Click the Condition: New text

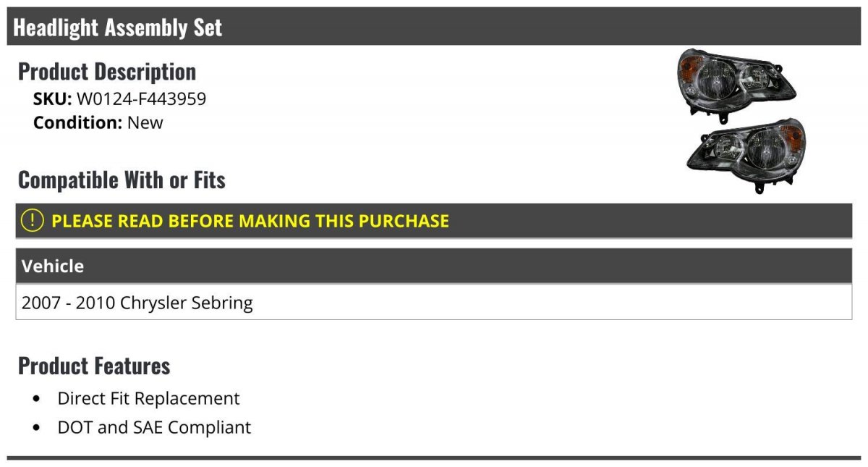click(x=98, y=122)
